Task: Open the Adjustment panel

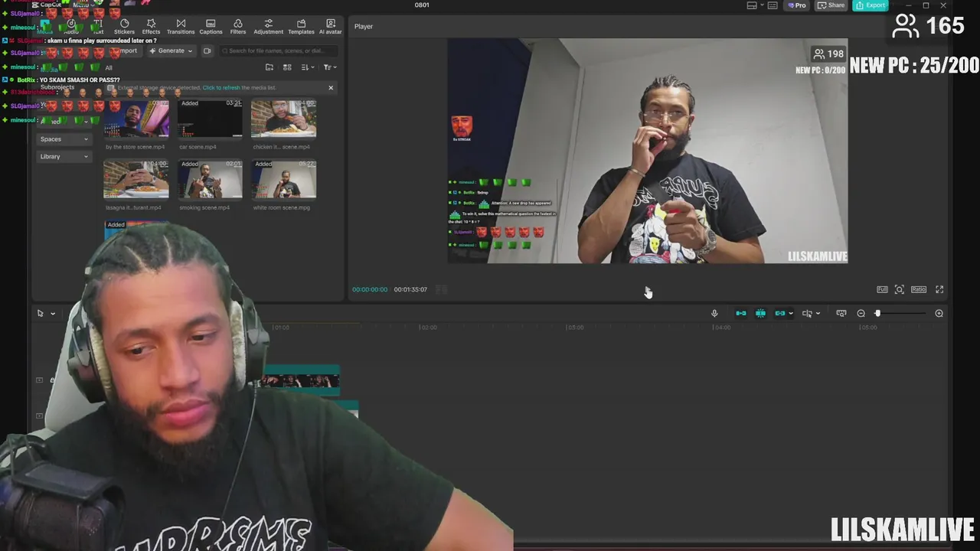Action: [268, 27]
